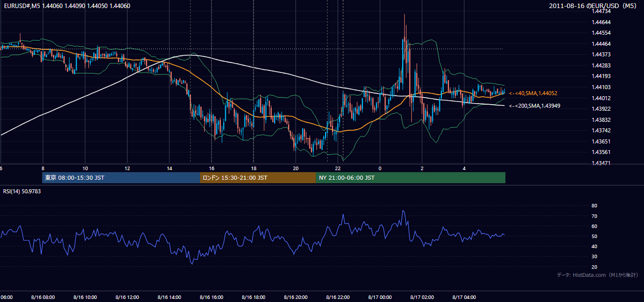Screen dimensions: 644x302
Task: Click price level 1.44103 on the axis
Action: pyautogui.click(x=601, y=87)
